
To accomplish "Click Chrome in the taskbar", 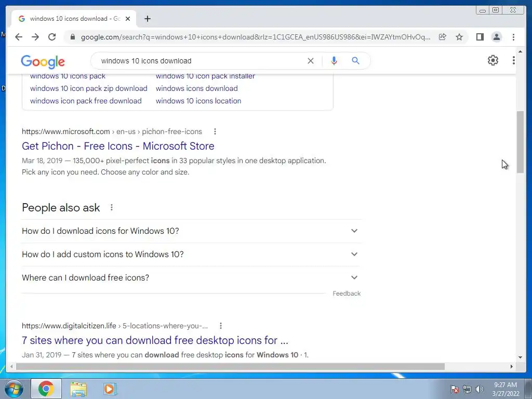I will click(x=46, y=389).
